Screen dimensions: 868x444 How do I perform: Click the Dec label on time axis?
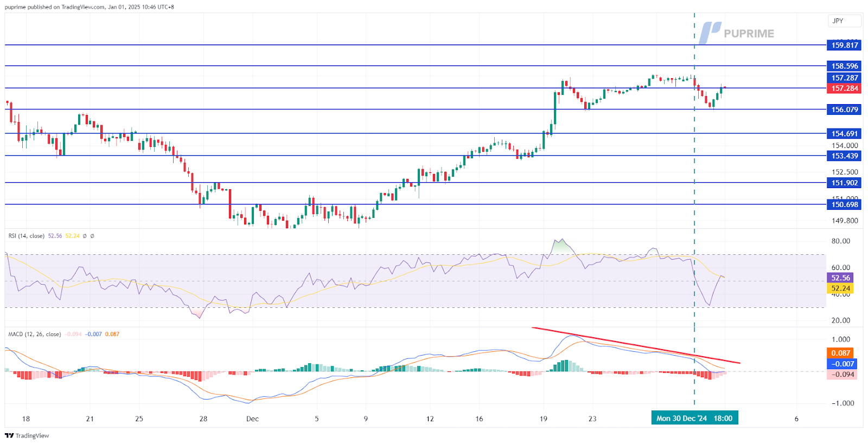[252, 419]
